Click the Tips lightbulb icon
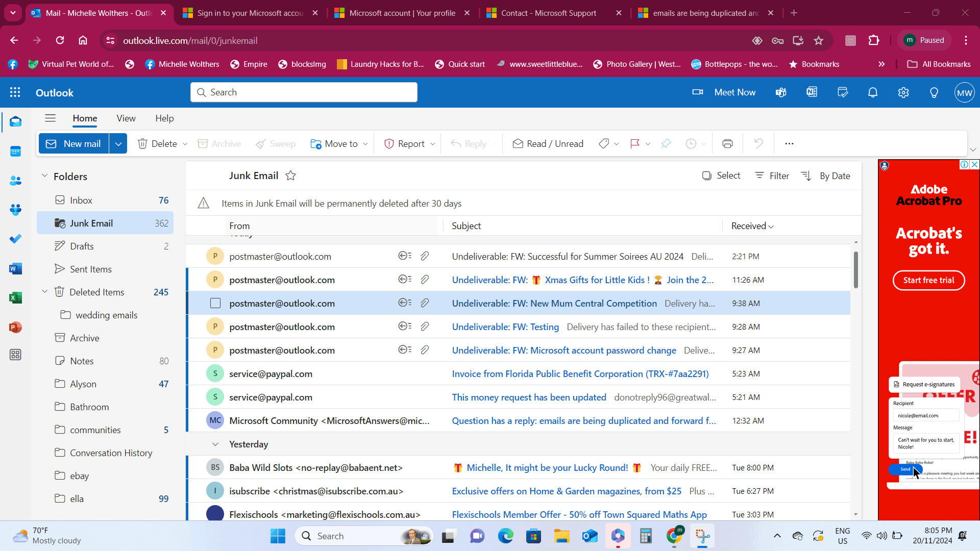This screenshot has height=551, width=980. click(934, 92)
